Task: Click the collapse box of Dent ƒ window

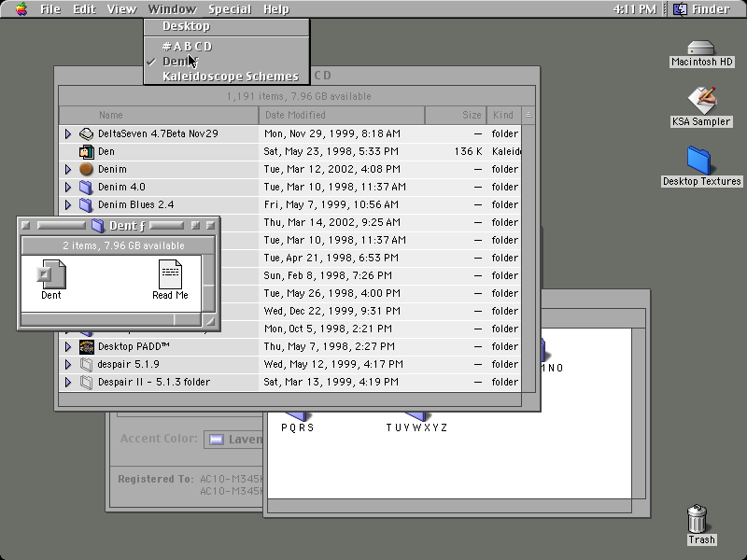Action: 210,225
